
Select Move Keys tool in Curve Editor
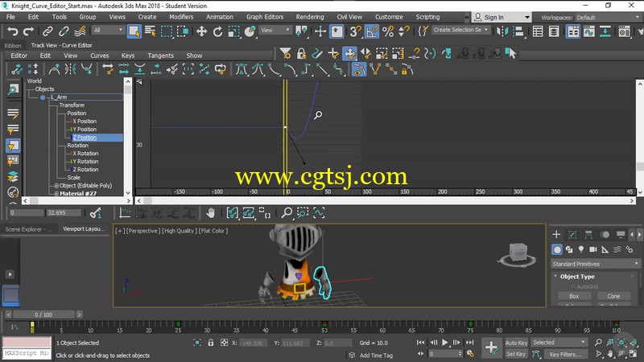click(x=349, y=53)
